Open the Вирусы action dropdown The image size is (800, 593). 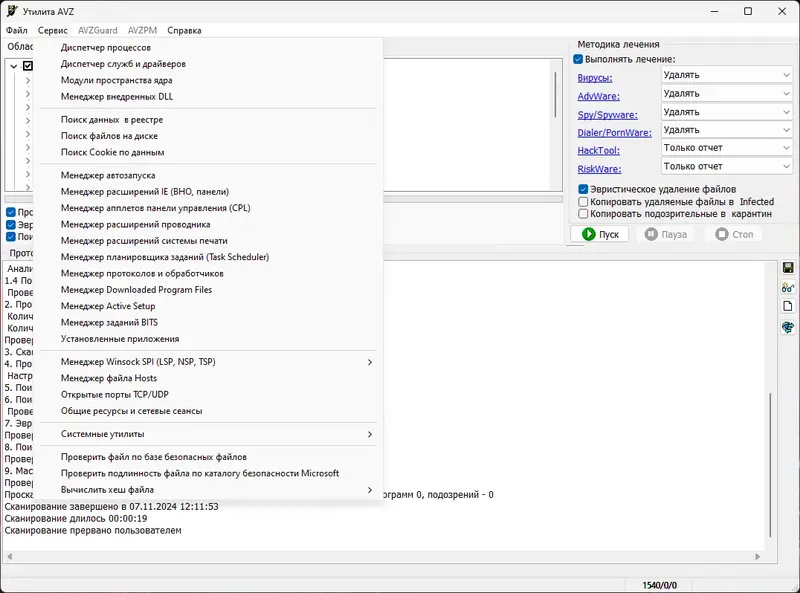(x=727, y=75)
